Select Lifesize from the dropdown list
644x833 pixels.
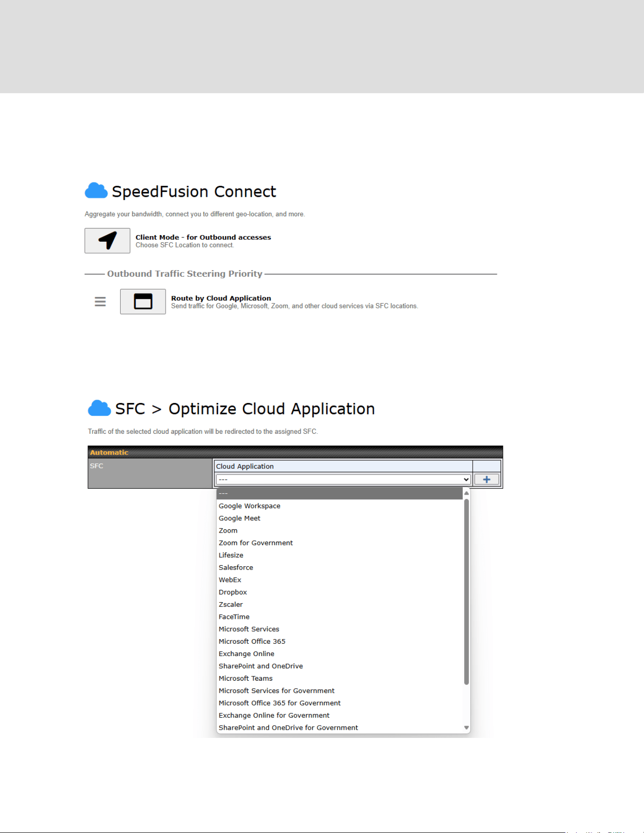click(x=339, y=555)
